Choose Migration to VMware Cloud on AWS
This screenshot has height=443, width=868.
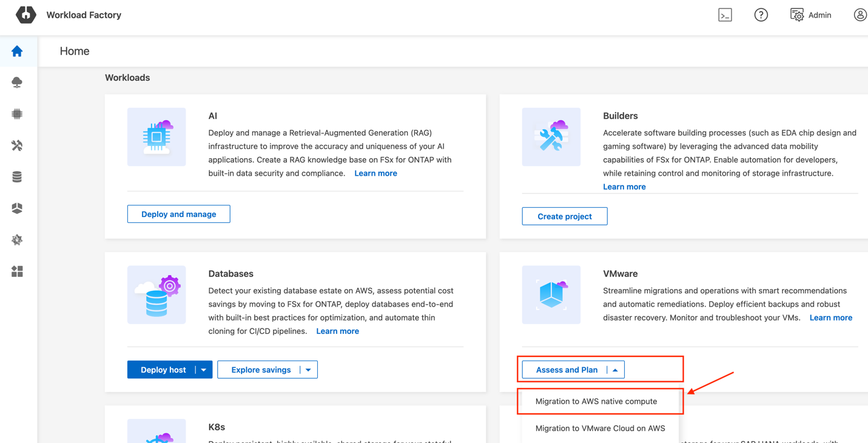601,428
